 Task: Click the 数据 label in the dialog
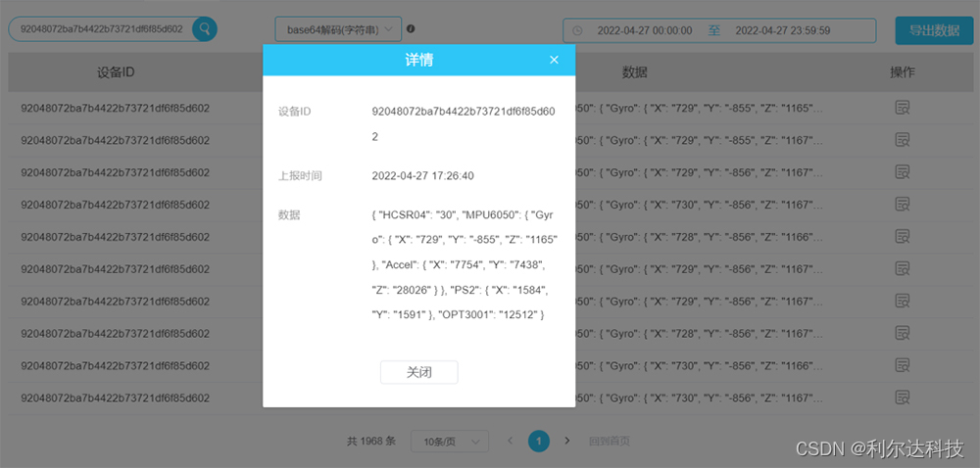point(289,215)
